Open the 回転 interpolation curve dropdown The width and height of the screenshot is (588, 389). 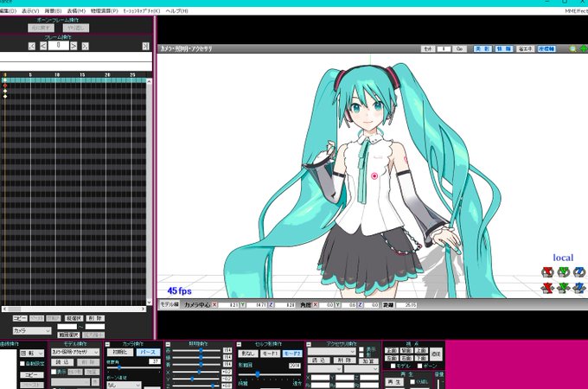click(x=32, y=354)
